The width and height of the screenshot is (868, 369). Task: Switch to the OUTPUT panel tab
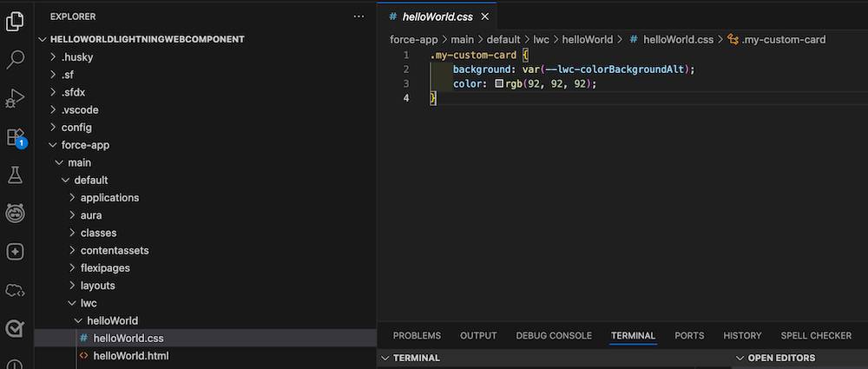478,336
